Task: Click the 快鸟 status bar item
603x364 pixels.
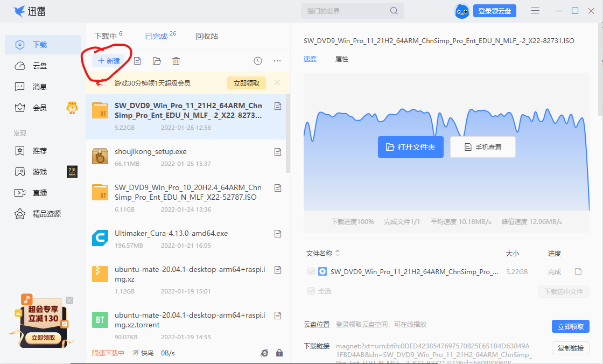Action: click(x=143, y=353)
